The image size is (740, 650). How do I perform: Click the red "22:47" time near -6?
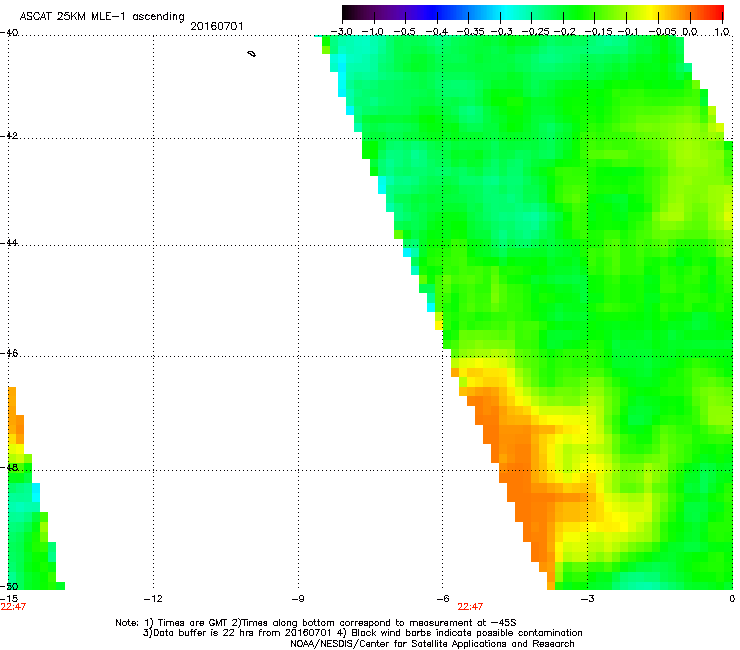pyautogui.click(x=470, y=607)
